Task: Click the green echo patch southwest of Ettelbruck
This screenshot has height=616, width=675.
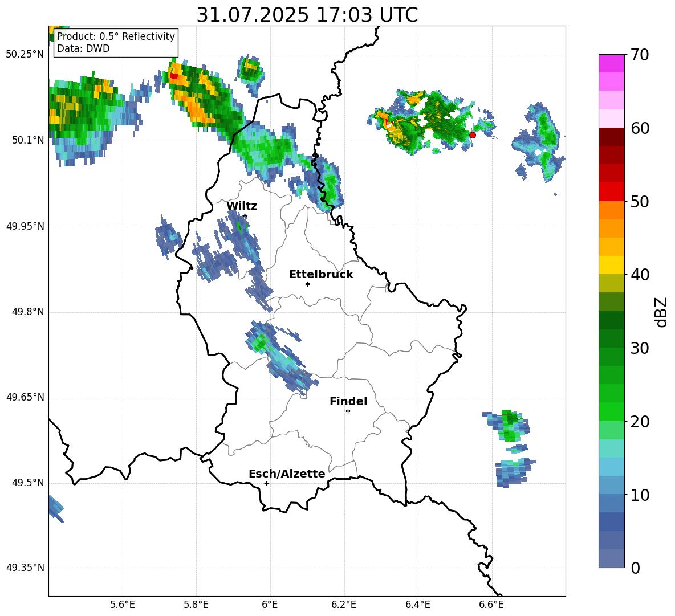Action: [x=259, y=344]
